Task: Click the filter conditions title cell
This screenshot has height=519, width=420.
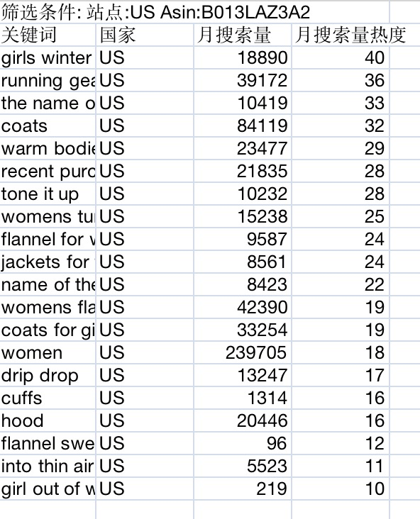Action: [x=194, y=12]
